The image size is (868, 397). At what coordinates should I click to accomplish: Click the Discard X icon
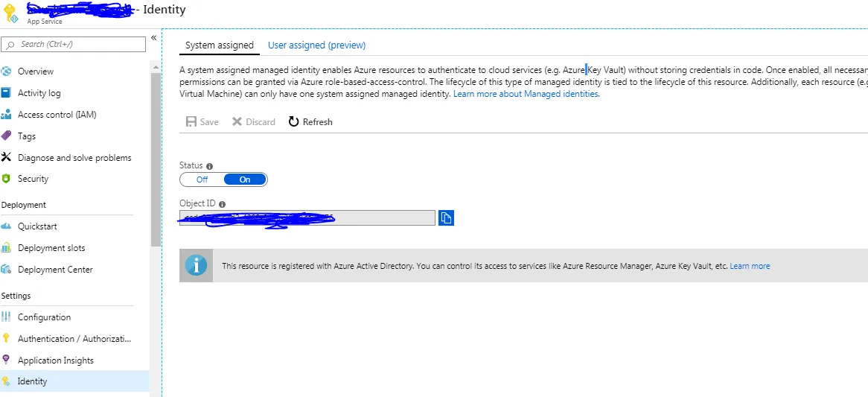237,122
